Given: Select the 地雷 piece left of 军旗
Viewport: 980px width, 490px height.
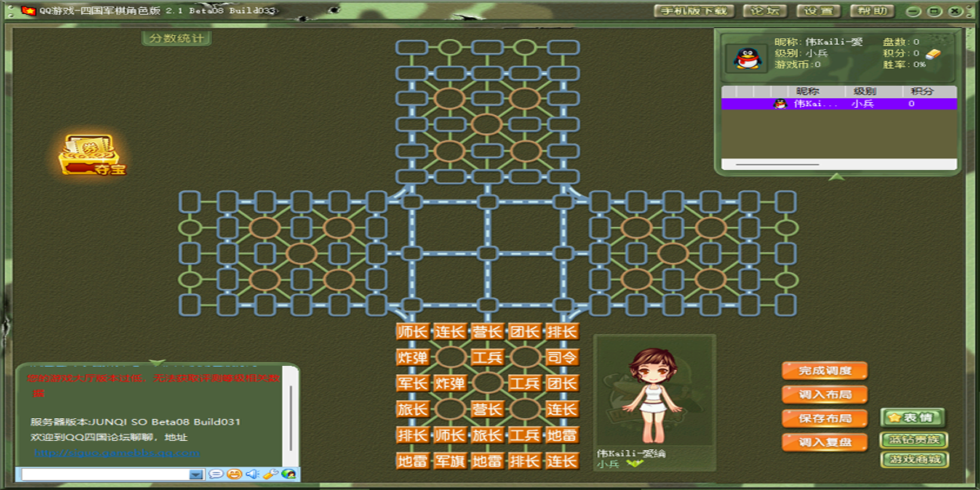Looking at the screenshot, I should coord(412,461).
